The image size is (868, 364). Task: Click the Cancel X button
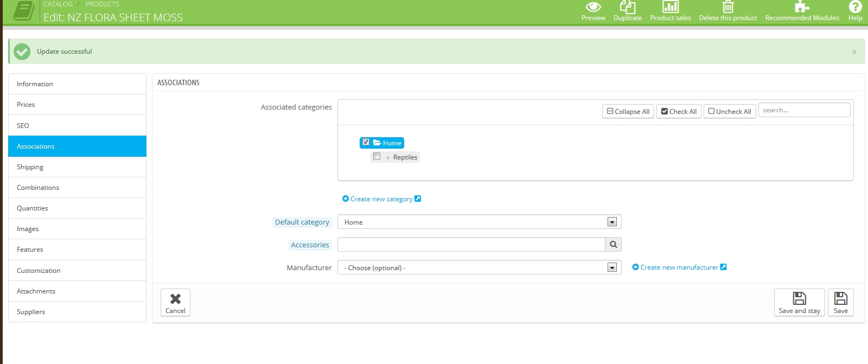175,303
